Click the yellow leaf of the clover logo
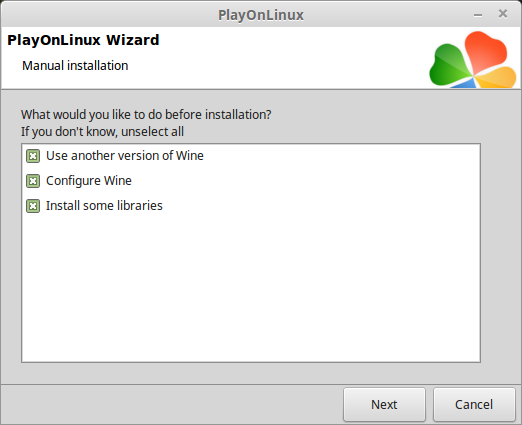The image size is (522, 425). click(x=498, y=78)
